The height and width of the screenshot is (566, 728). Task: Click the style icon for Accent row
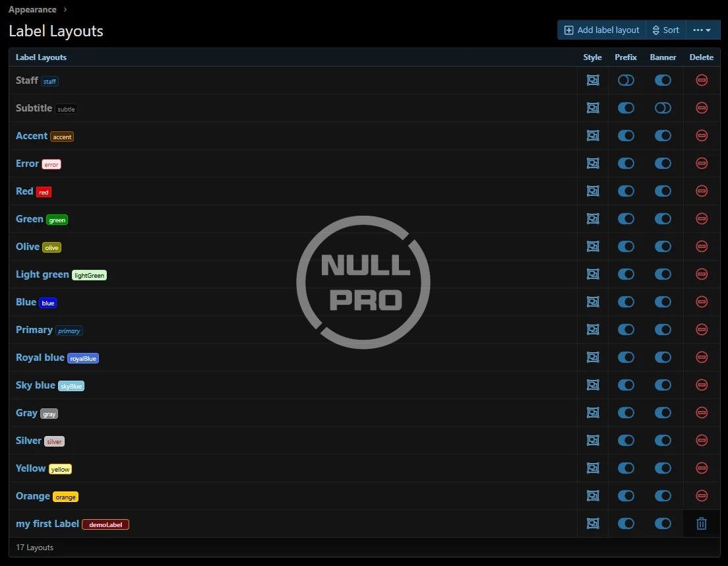[x=593, y=136]
